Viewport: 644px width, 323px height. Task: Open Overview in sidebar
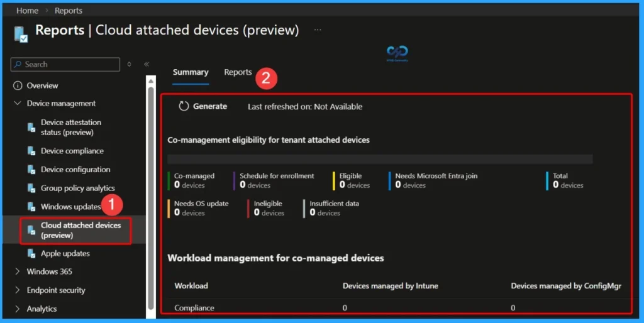[x=42, y=85]
